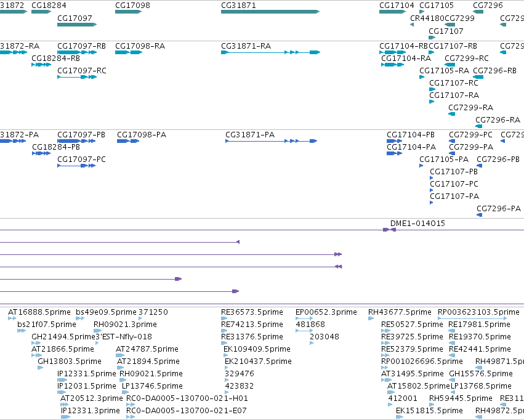Select EST AT24787.5prime
524x420 pixels.
click(x=120, y=355)
